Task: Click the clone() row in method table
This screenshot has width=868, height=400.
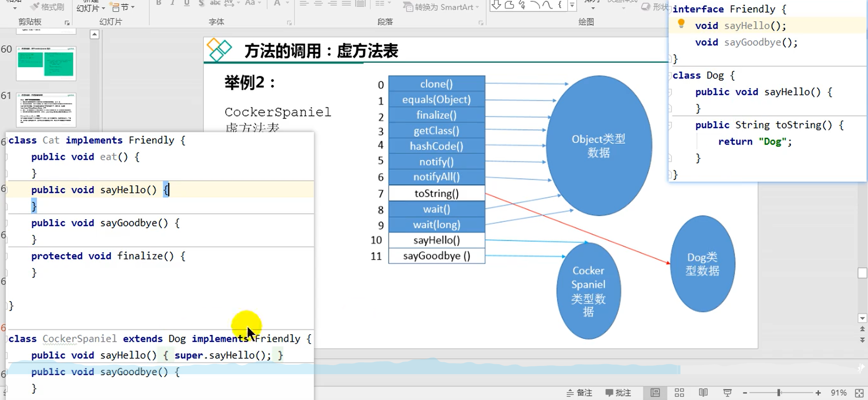Action: point(437,84)
